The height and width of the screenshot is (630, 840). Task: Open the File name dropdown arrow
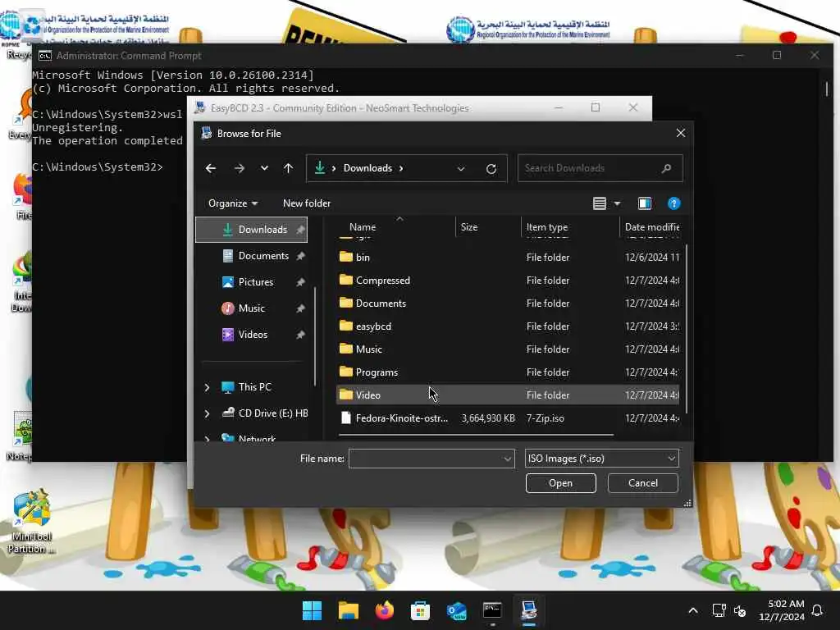coord(507,459)
